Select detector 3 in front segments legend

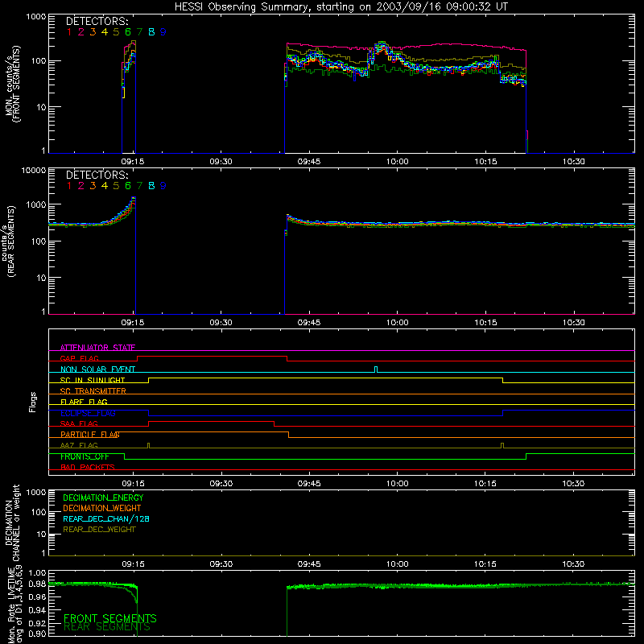click(x=93, y=32)
